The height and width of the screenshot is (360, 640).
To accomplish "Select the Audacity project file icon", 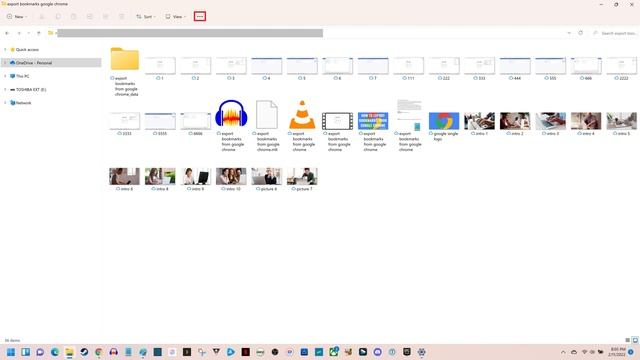I will point(231,114).
